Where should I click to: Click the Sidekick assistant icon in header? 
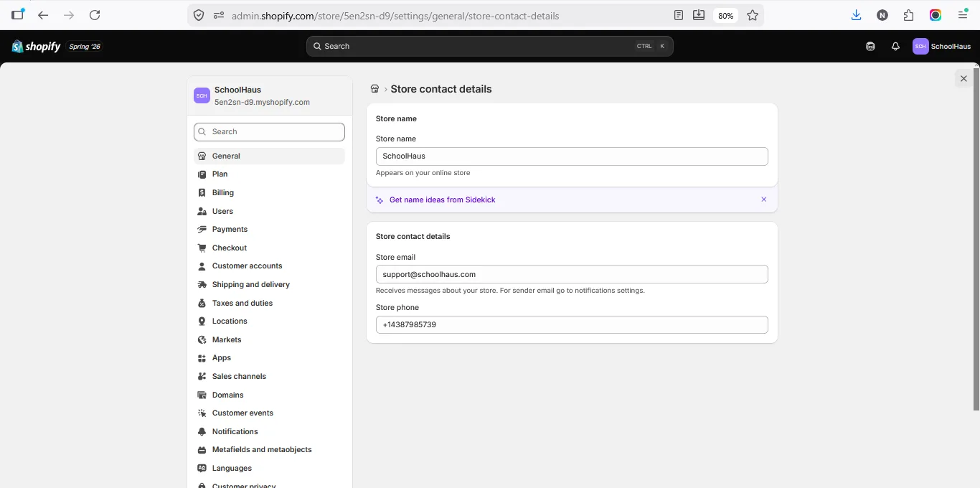[870, 46]
